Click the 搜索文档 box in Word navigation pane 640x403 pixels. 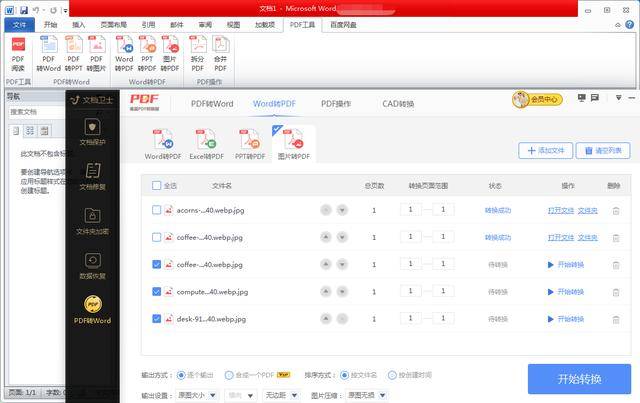pyautogui.click(x=36, y=111)
